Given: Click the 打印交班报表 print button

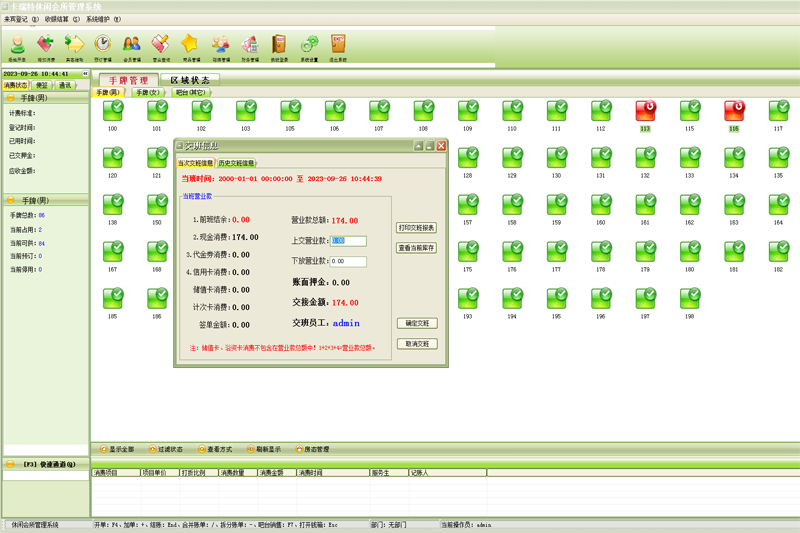Looking at the screenshot, I should [x=416, y=228].
